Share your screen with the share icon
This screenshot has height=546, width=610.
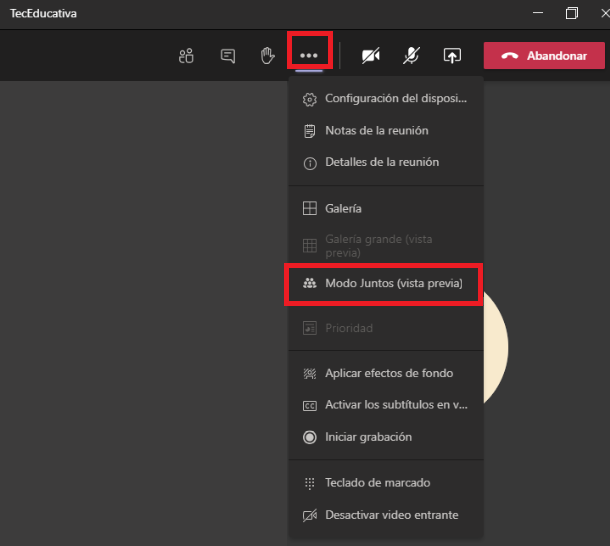452,56
